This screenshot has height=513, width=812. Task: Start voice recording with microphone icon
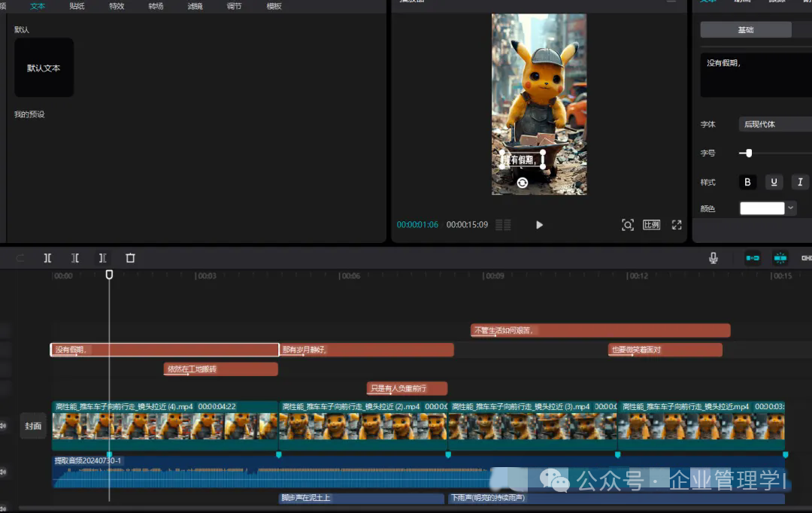[713, 258]
